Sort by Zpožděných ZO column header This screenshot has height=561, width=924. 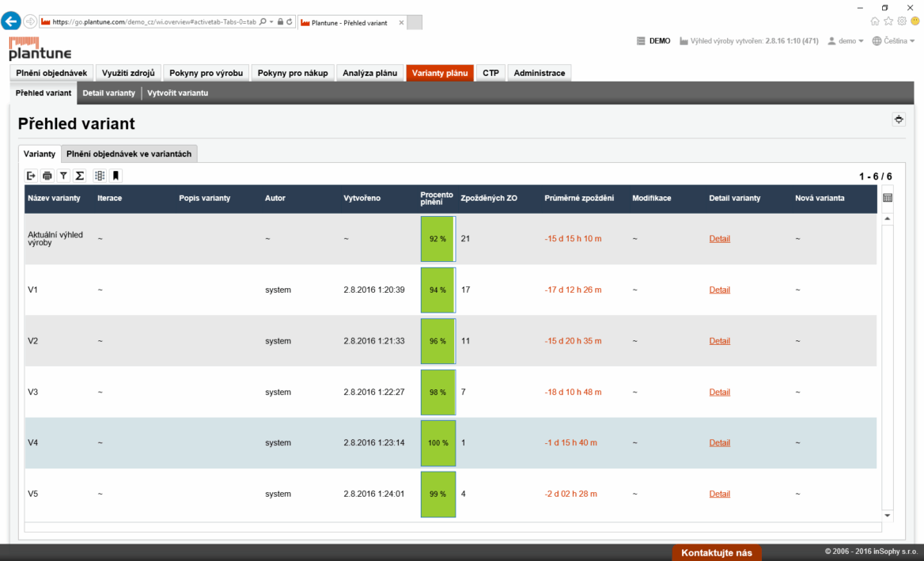[489, 198]
